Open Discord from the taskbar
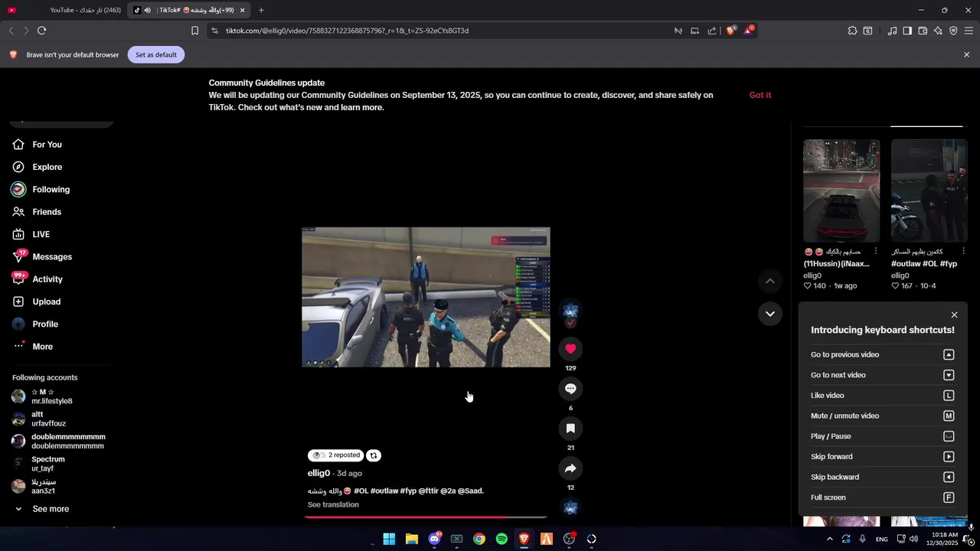This screenshot has width=980, height=551. 434,539
